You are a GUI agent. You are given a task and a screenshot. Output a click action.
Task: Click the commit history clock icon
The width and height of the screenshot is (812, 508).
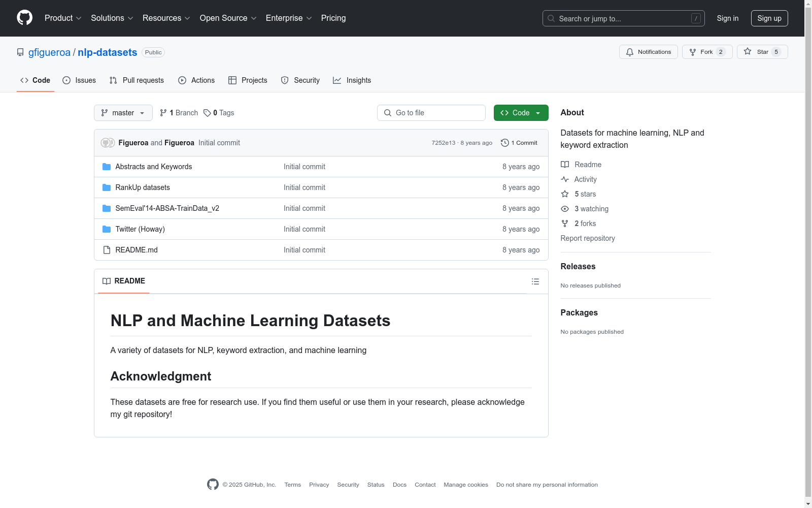pyautogui.click(x=505, y=143)
